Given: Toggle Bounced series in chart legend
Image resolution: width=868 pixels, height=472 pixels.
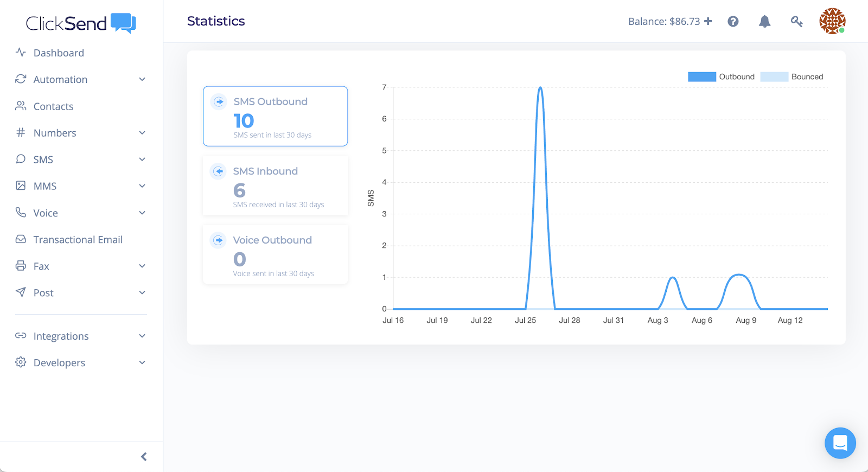Looking at the screenshot, I should tap(792, 76).
